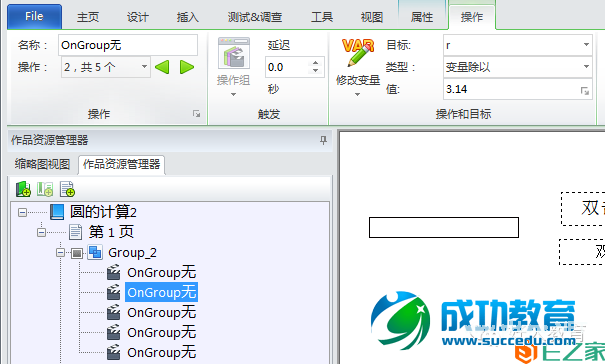The image size is (605, 364).
Task: Expand the 修改变量 dropdown arrow
Action: (x=357, y=94)
